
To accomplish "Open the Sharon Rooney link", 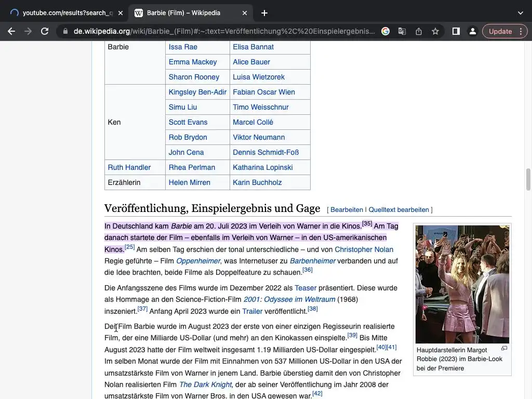I will click(x=194, y=77).
